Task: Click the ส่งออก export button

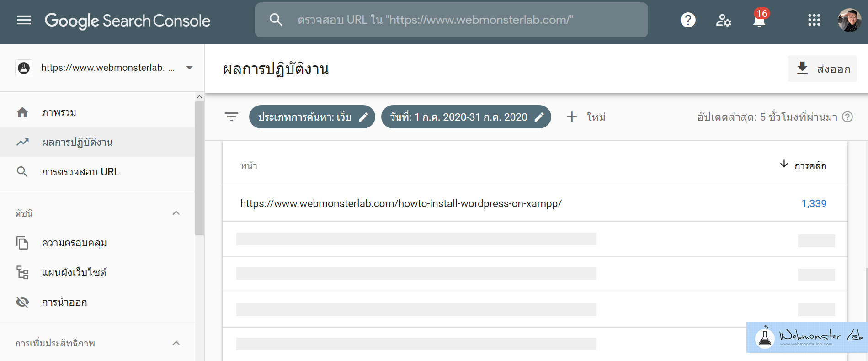Action: coord(822,69)
